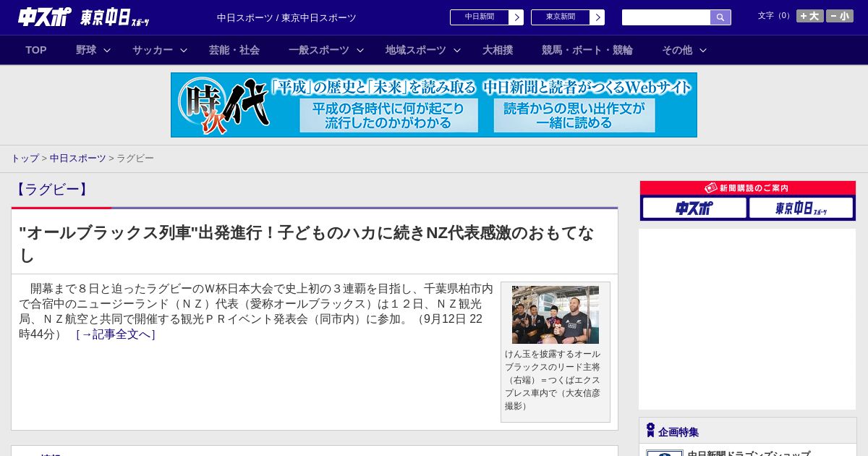
Task: Open the All Blacks train photo thumbnail
Action: (556, 315)
